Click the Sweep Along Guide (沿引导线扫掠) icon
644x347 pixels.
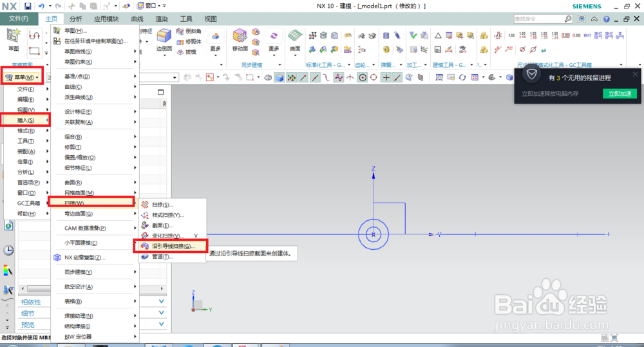coord(145,246)
